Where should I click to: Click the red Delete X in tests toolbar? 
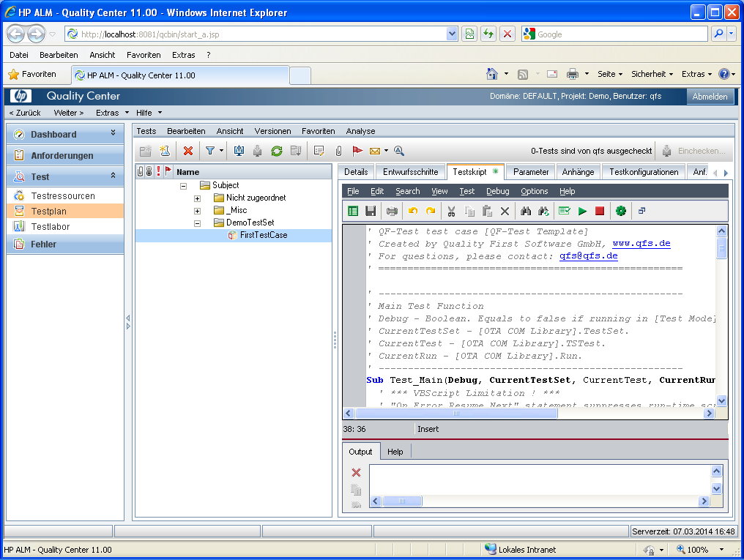point(188,151)
